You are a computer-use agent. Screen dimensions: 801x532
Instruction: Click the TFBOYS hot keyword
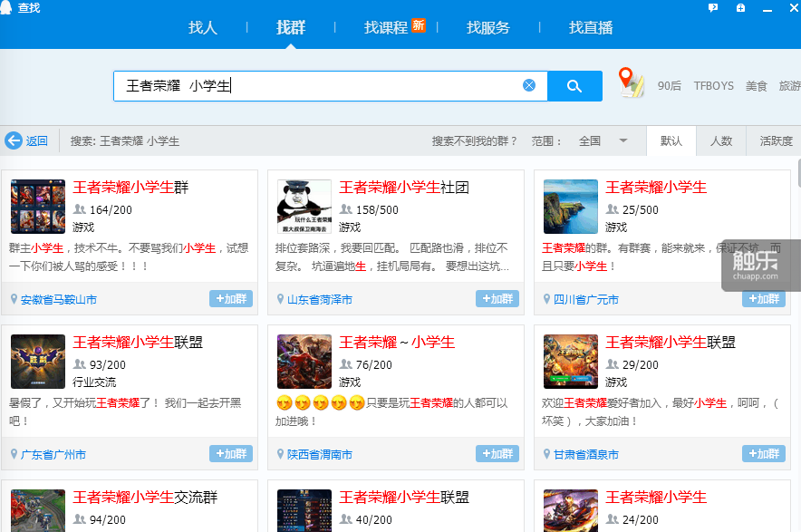pos(714,86)
